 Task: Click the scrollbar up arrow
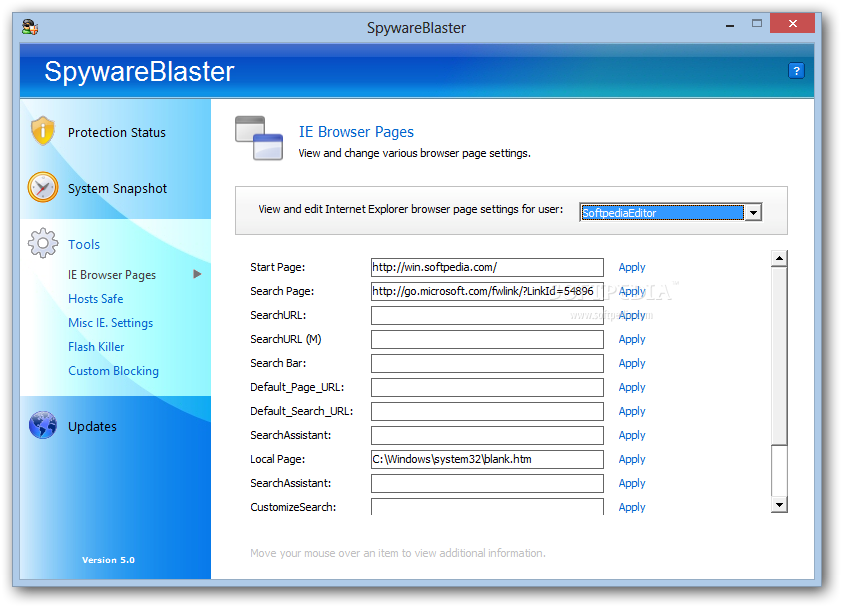tap(779, 258)
